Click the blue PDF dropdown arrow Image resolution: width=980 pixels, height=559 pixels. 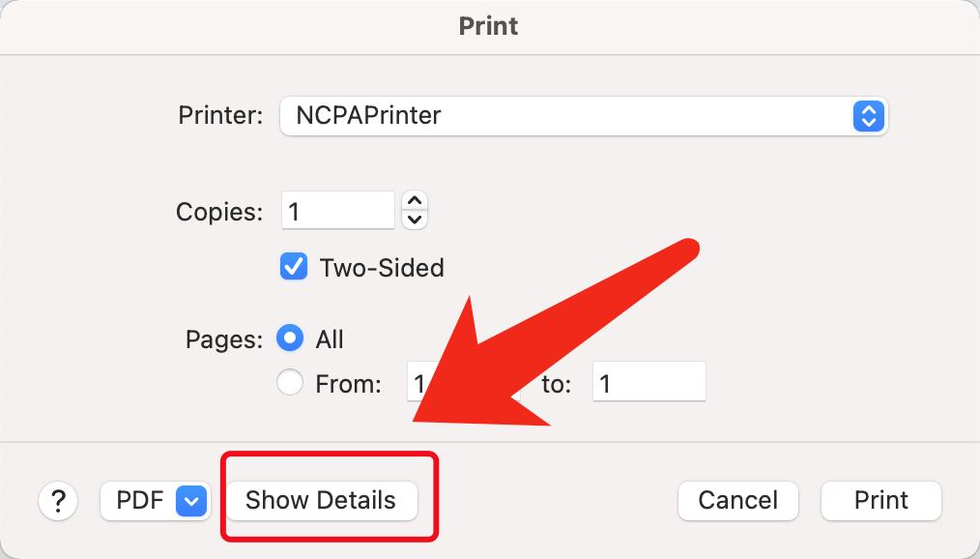(191, 501)
